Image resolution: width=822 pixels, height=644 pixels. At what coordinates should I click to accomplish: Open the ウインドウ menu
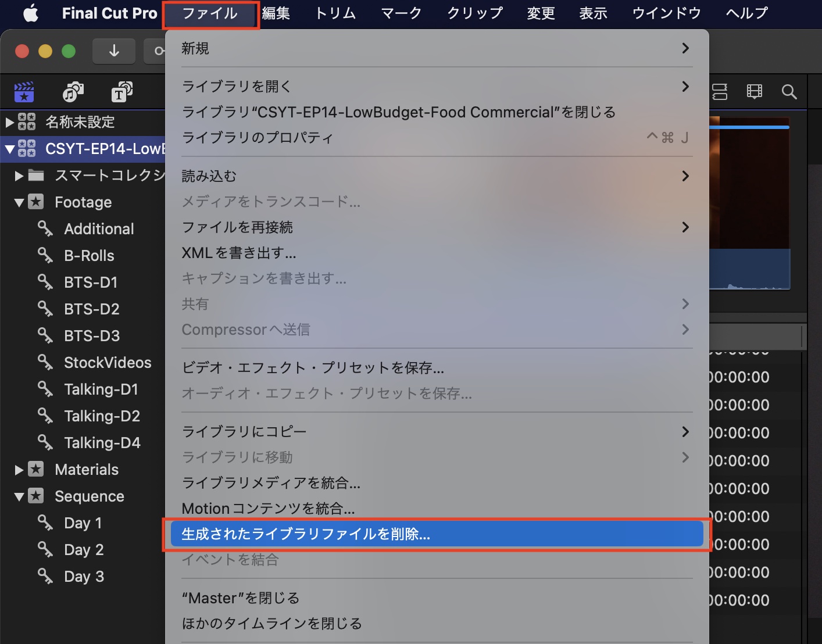coord(667,13)
